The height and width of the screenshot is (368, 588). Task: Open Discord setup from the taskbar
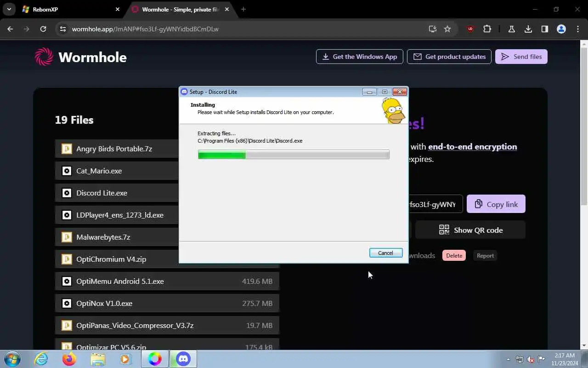[183, 359]
